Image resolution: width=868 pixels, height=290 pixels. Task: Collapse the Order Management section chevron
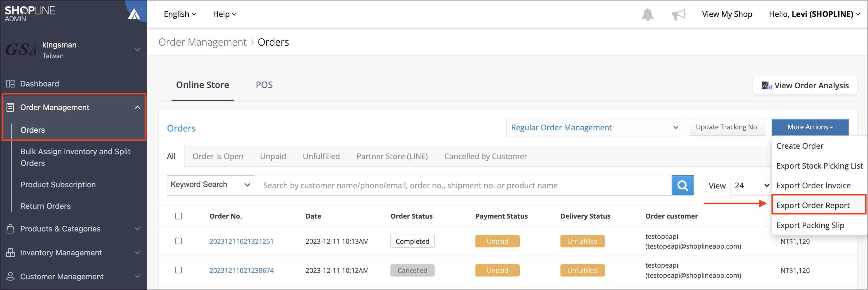138,107
